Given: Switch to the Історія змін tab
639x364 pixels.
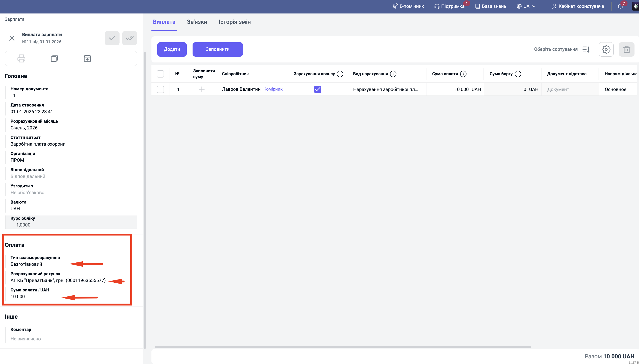Looking at the screenshot, I should coord(235,22).
